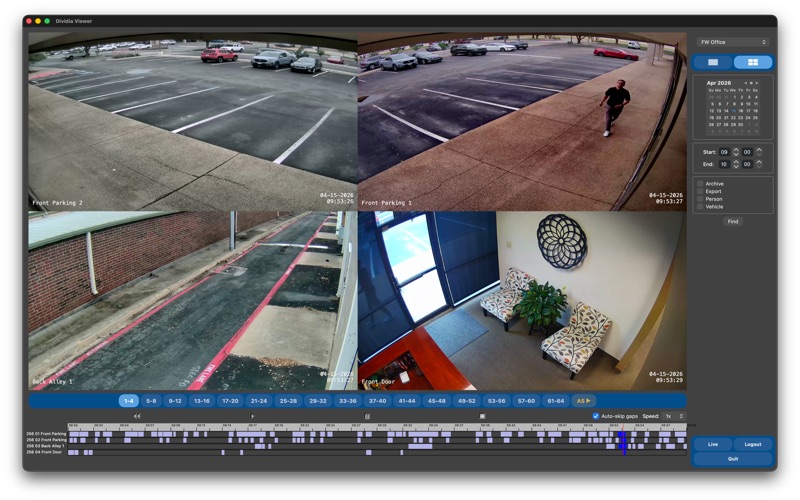This screenshot has width=800, height=500.
Task: Adjust the End hour stepper
Action: coord(736,164)
